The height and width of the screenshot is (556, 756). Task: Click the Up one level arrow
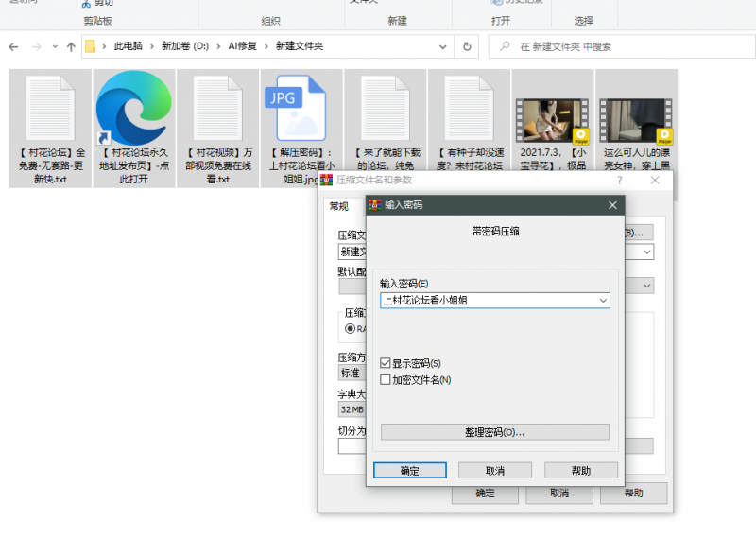coord(71,46)
